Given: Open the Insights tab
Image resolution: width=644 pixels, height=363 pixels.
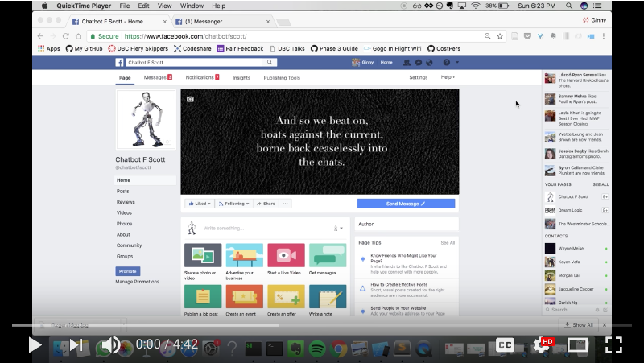Looking at the screenshot, I should coord(242,77).
